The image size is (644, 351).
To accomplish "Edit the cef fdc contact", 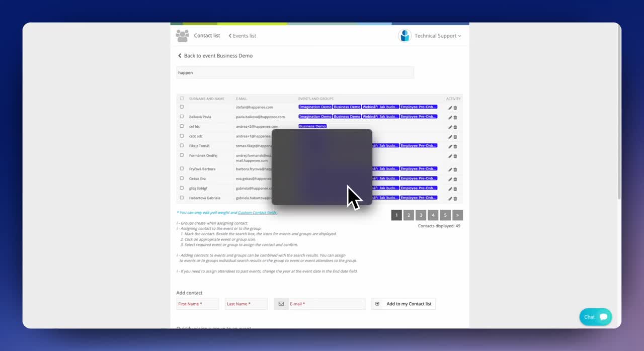I will (450, 127).
